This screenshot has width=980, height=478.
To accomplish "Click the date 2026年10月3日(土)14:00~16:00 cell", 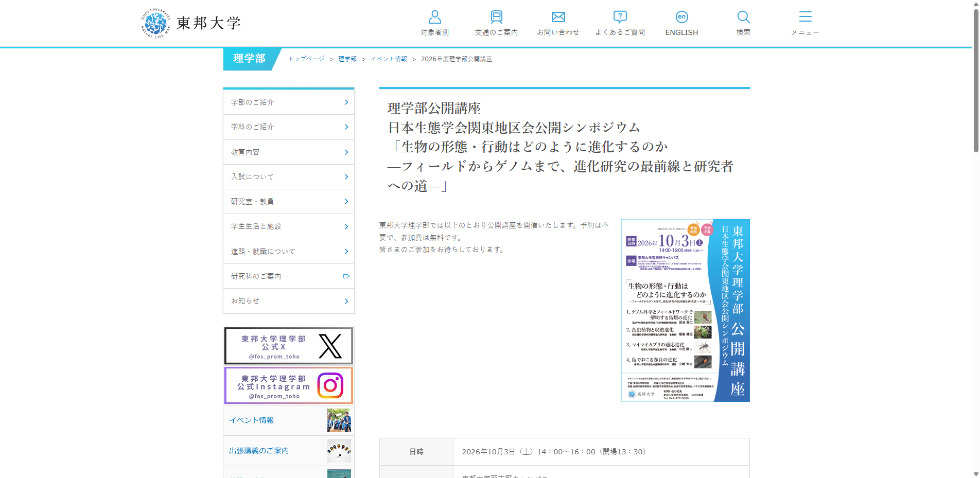I will coord(601,452).
